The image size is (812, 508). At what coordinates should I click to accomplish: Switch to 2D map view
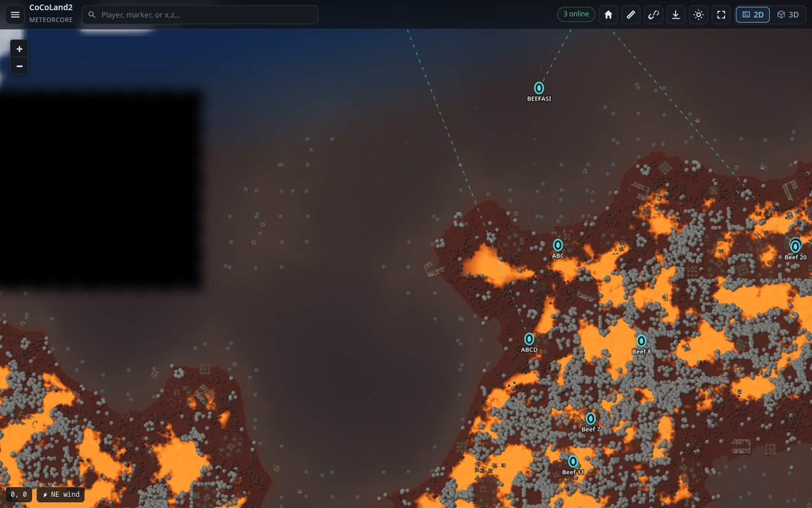point(753,15)
